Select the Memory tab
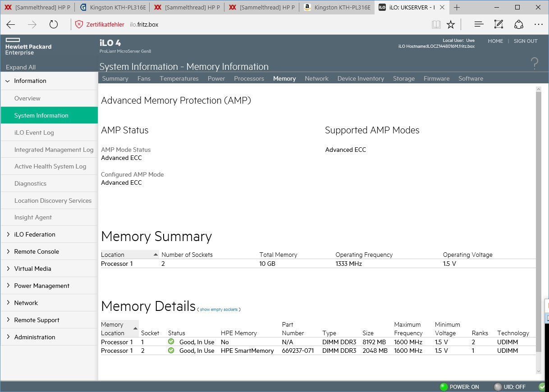 284,78
